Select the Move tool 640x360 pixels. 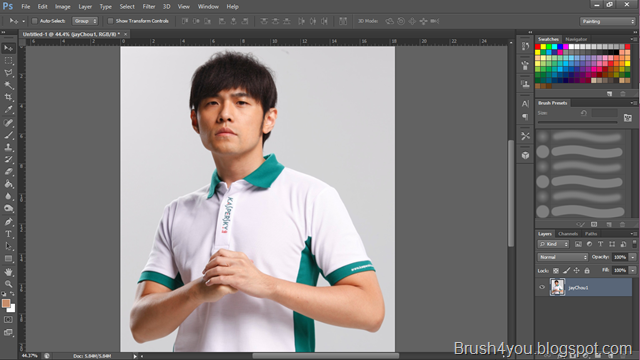pos(8,49)
